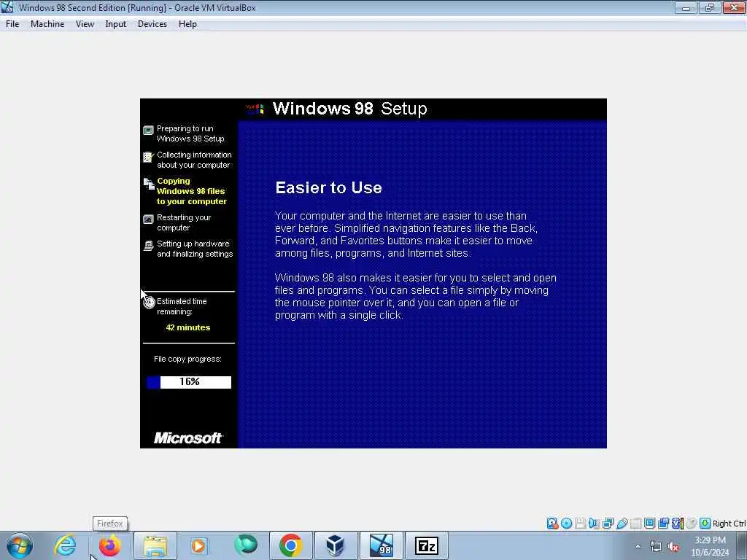Click the file copy progress bar at 16%
Image resolution: width=747 pixels, height=560 pixels.
189,382
